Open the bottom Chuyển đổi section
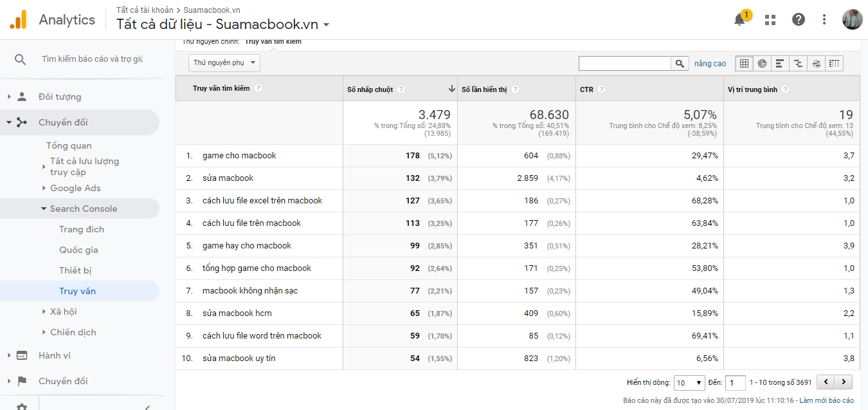The height and width of the screenshot is (410, 868). click(63, 381)
